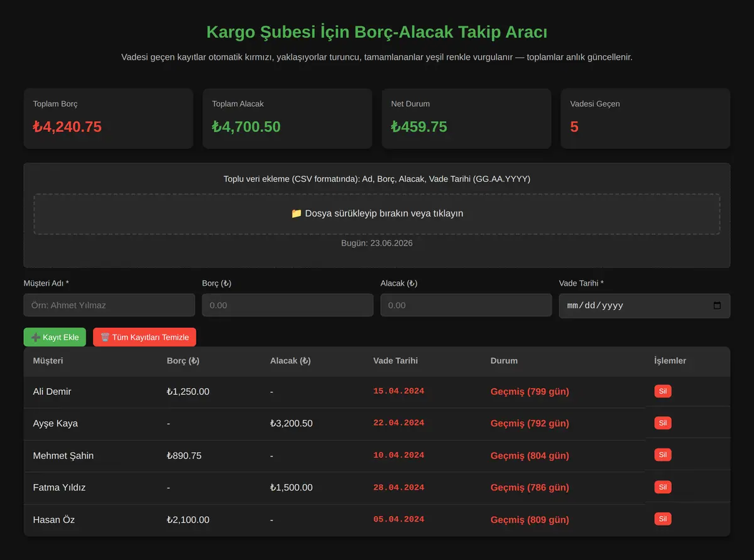Click Tüm Kayıtları Temizle button
754x560 pixels.
pos(145,337)
